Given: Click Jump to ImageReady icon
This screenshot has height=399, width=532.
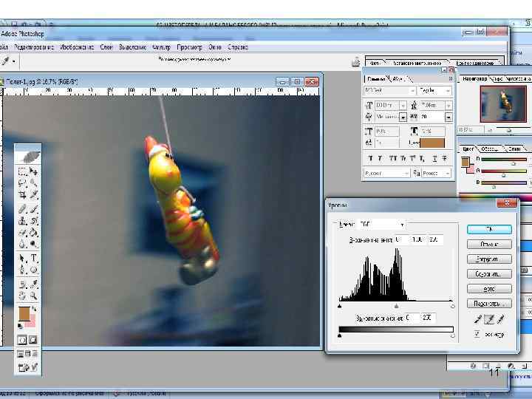Looking at the screenshot, I should pyautogui.click(x=28, y=367).
